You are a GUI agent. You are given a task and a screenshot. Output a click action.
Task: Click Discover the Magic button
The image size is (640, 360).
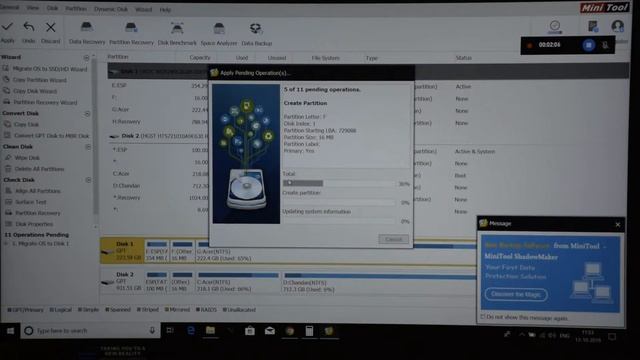[516, 294]
